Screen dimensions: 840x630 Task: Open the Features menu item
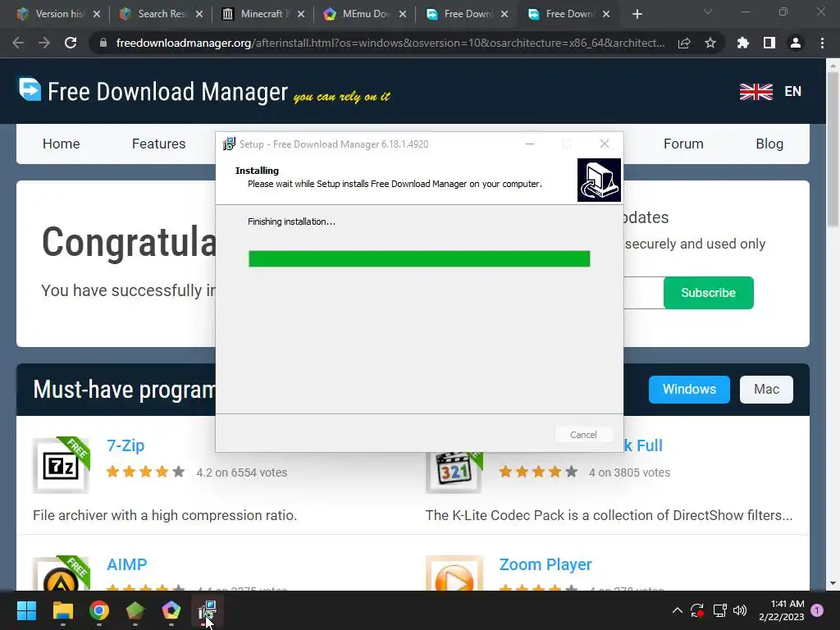(x=158, y=144)
